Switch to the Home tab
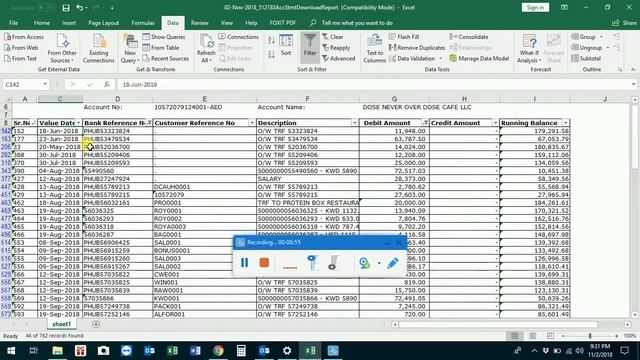The image size is (640, 360). 42,23
